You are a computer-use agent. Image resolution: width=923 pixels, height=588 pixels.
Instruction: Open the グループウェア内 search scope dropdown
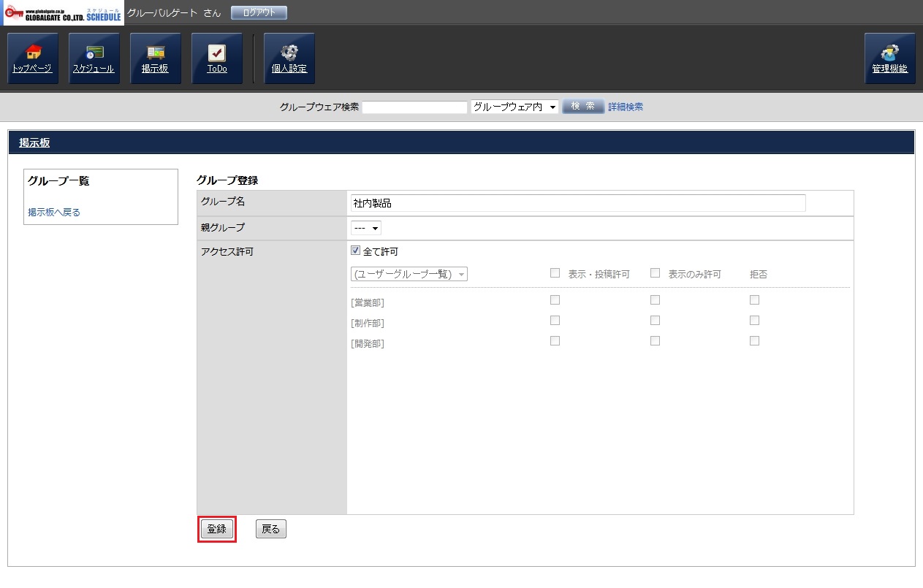pyautogui.click(x=514, y=107)
